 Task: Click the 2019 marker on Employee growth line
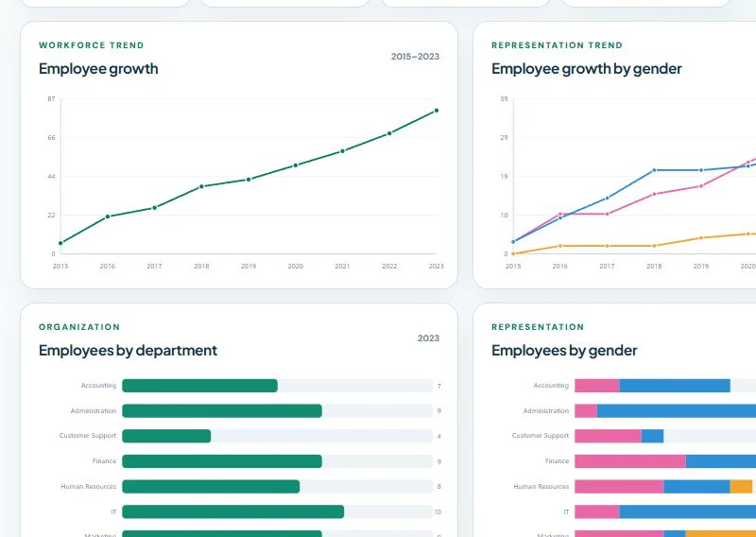tap(249, 180)
